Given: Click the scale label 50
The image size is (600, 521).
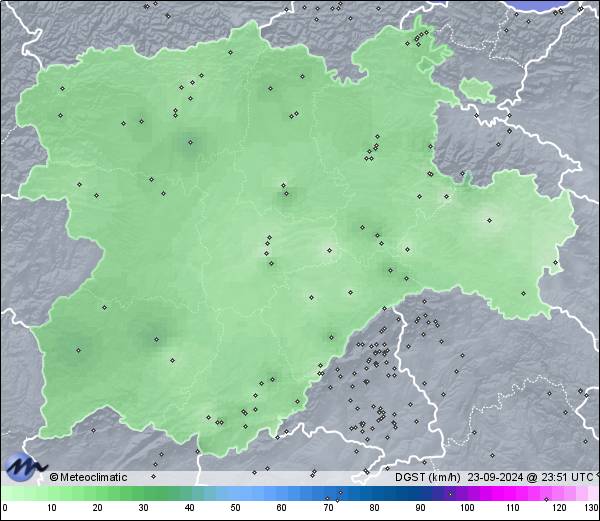Looking at the screenshot, I should click(235, 508).
